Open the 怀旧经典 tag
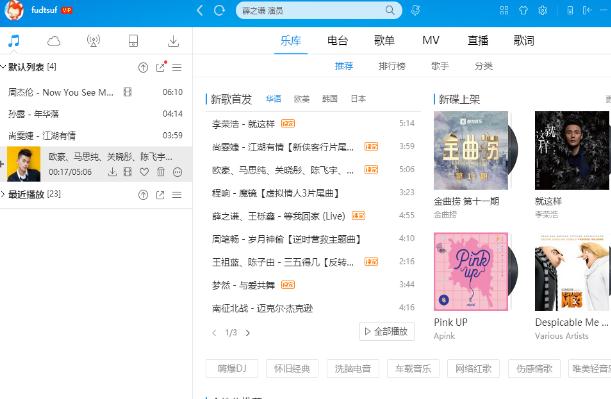The width and height of the screenshot is (611, 399). 292,368
